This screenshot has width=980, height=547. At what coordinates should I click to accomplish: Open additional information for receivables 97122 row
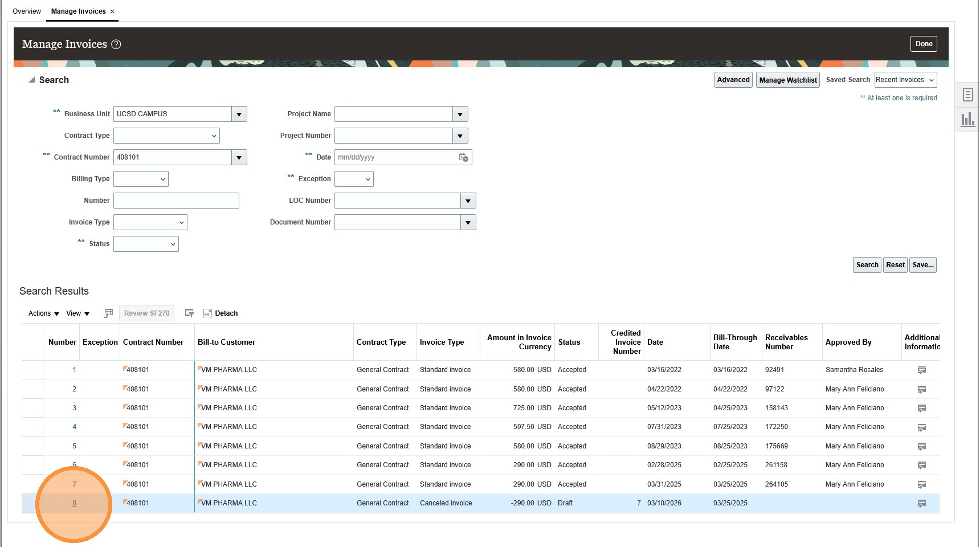click(922, 390)
